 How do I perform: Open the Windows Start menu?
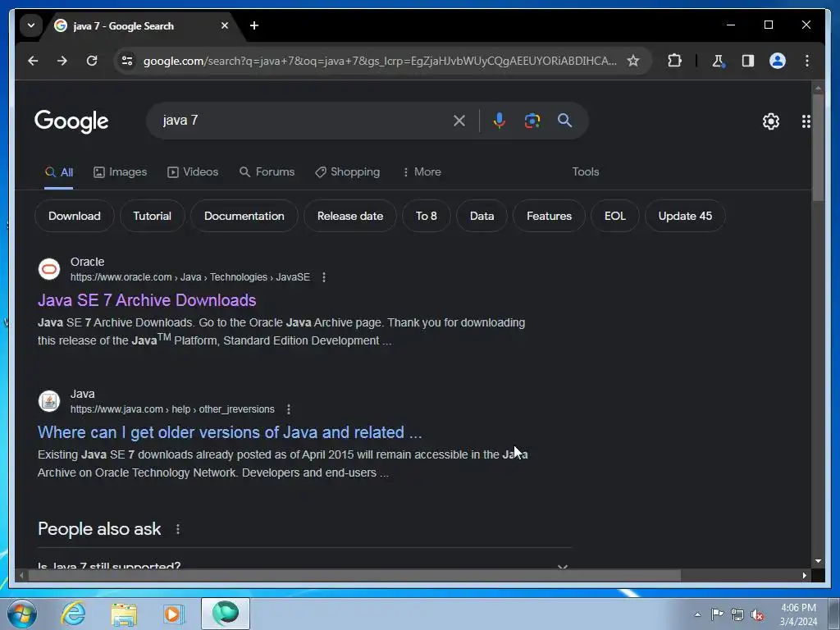click(x=22, y=614)
